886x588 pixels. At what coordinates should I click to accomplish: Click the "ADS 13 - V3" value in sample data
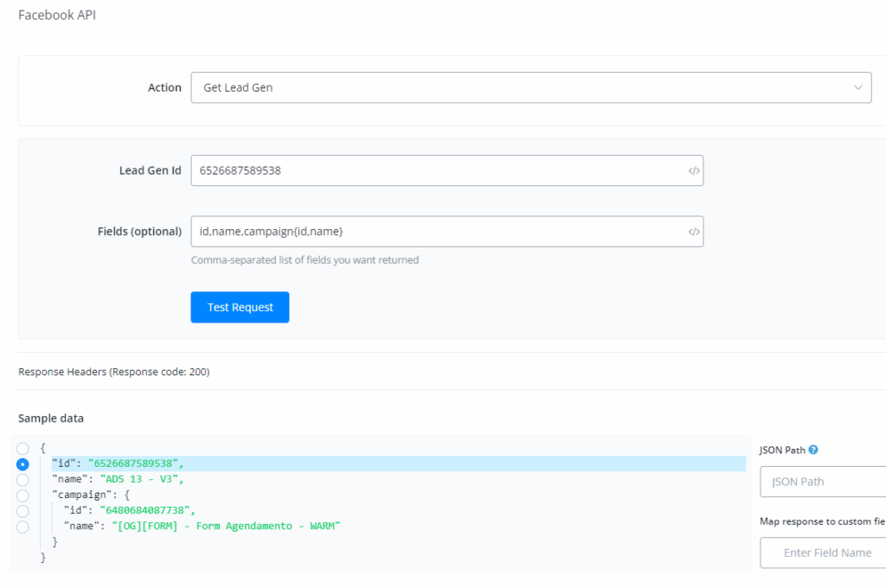142,480
